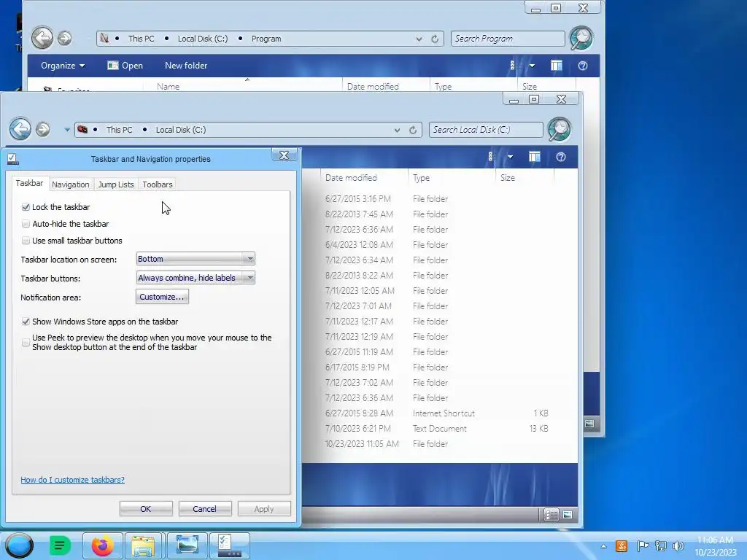The image size is (747, 560).
Task: Switch to the Jump Lists tab
Action: click(116, 184)
